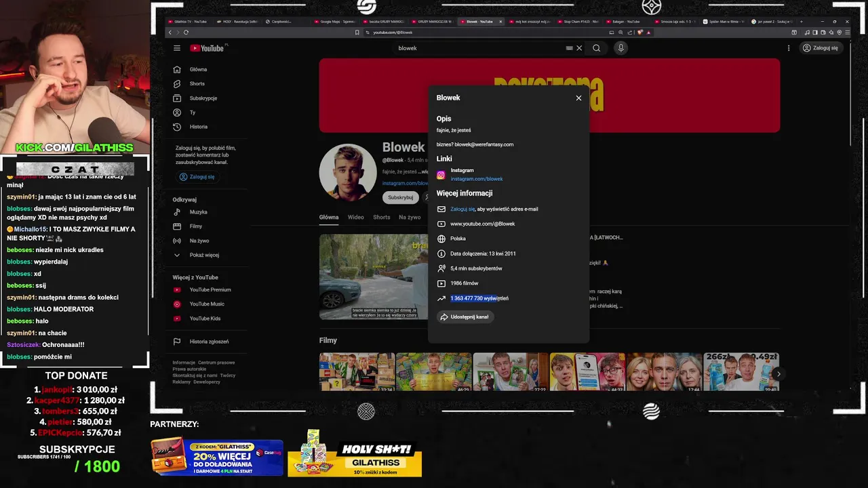The width and height of the screenshot is (868, 488).
Task: Click the 5,4 mln subskrybentów text in dialog
Action: pos(476,268)
